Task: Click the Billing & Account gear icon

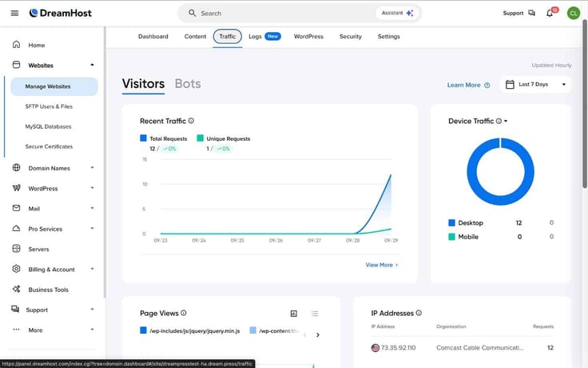Action: [16, 269]
